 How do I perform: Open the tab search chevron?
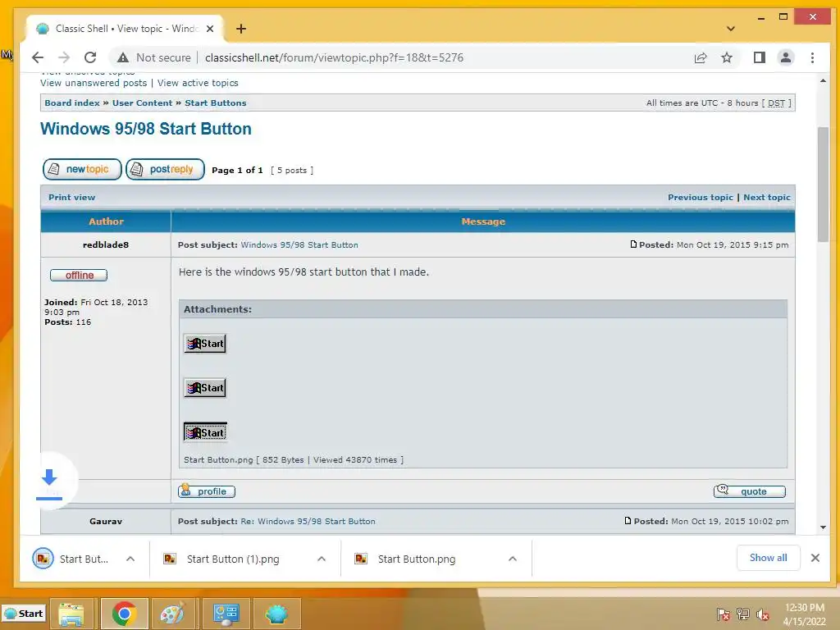731,29
